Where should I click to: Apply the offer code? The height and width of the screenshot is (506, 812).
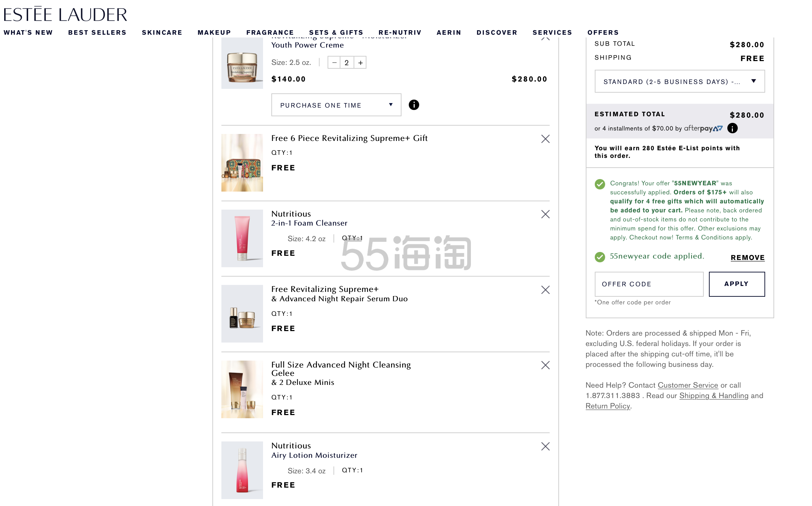click(x=736, y=284)
